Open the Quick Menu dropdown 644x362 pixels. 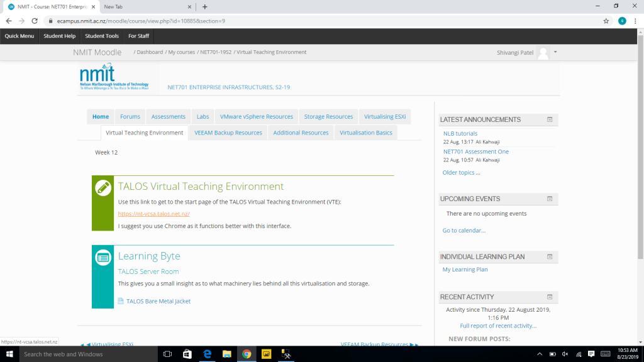click(19, 36)
